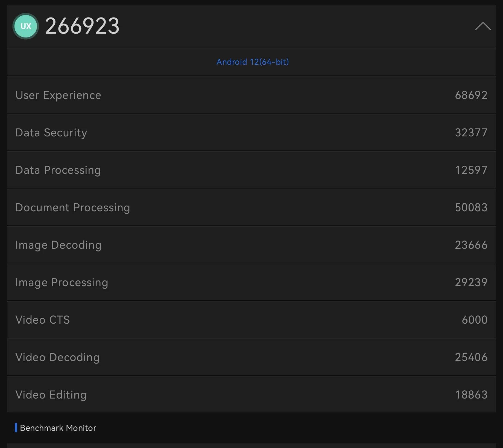Select the Video Decoding label
Image resolution: width=503 pixels, height=448 pixels.
point(57,357)
